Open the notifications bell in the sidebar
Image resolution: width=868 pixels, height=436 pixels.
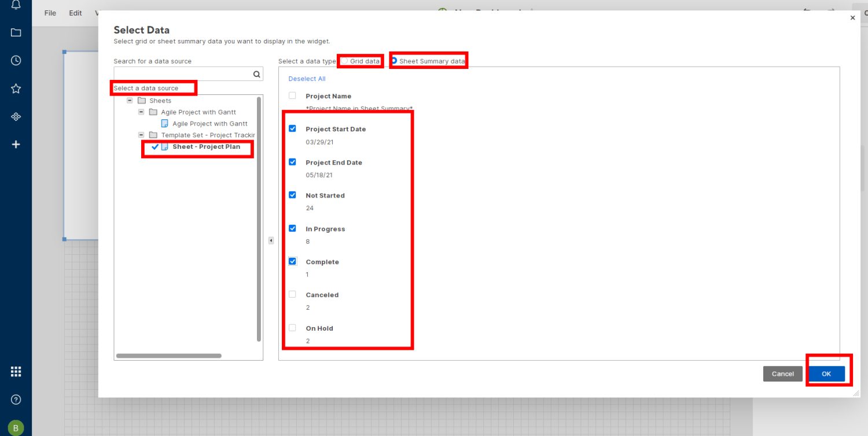click(16, 5)
